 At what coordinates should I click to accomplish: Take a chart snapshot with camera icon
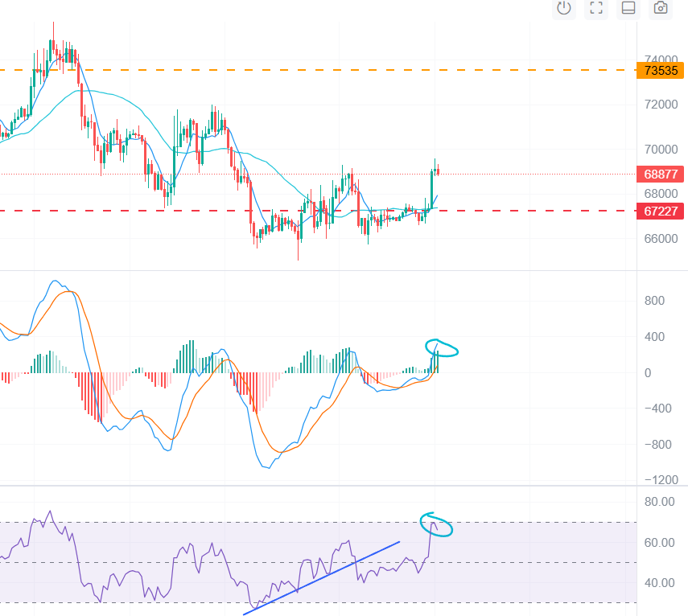click(x=661, y=8)
